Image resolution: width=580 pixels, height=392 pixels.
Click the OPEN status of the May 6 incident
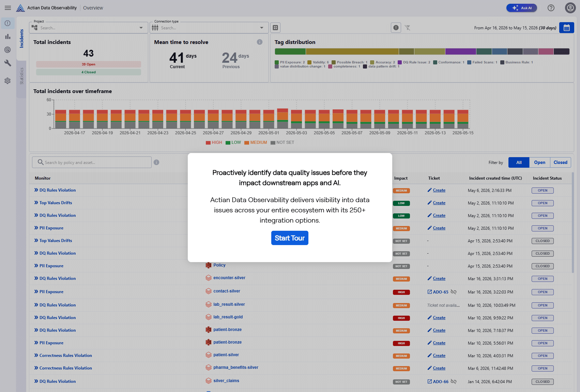pyautogui.click(x=543, y=191)
